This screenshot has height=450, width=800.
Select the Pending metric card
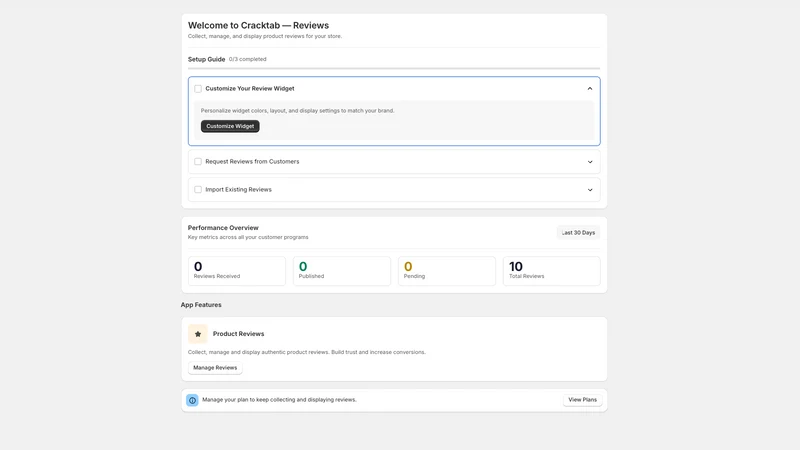(x=447, y=271)
